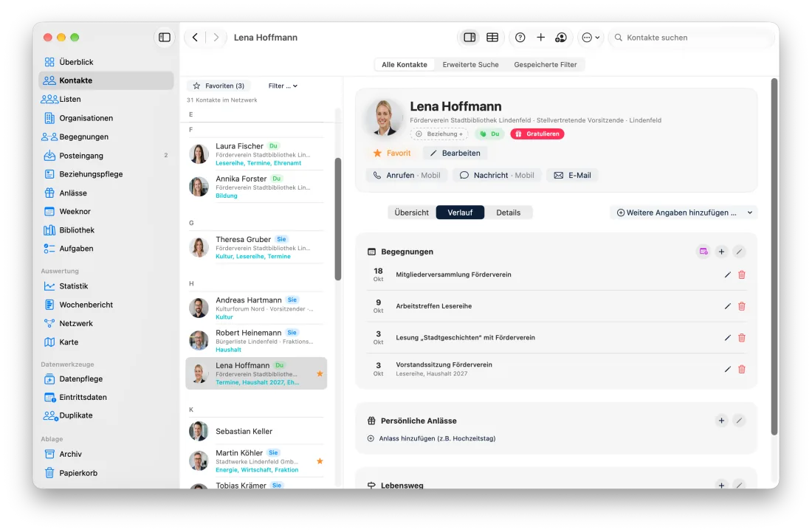Click the contact list scrollbar

pyautogui.click(x=338, y=219)
